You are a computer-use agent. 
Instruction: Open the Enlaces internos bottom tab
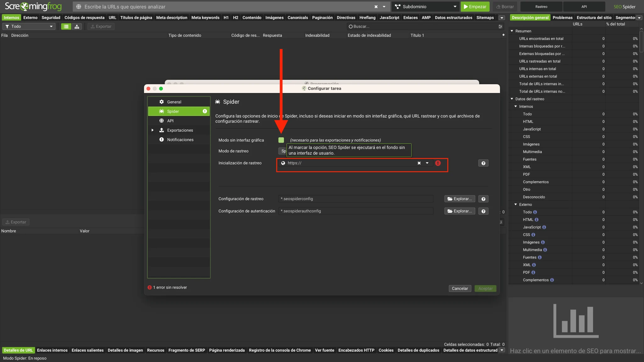tap(52, 350)
